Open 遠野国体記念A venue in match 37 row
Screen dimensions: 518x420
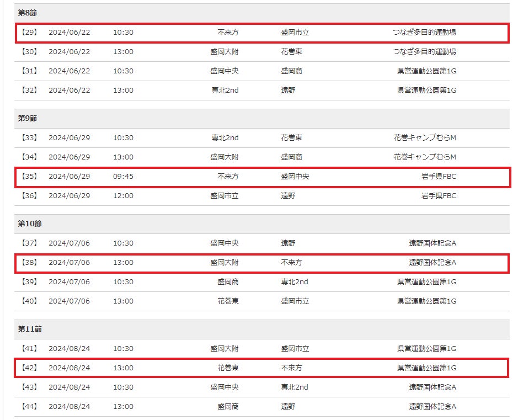coord(432,243)
